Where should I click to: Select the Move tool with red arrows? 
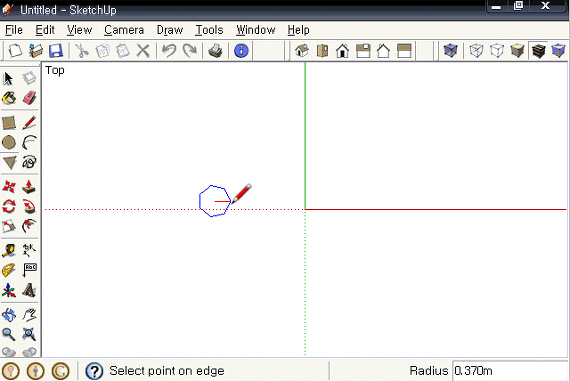[8, 187]
